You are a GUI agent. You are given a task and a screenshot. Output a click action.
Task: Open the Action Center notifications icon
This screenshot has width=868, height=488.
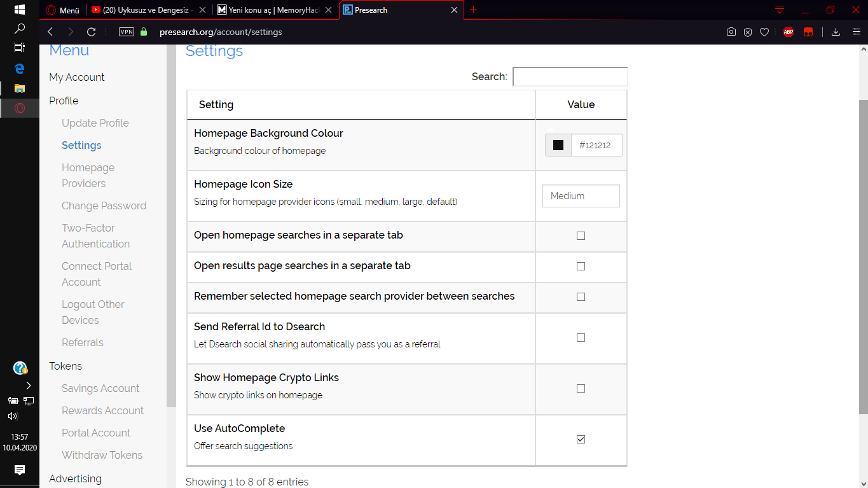pyautogui.click(x=20, y=470)
